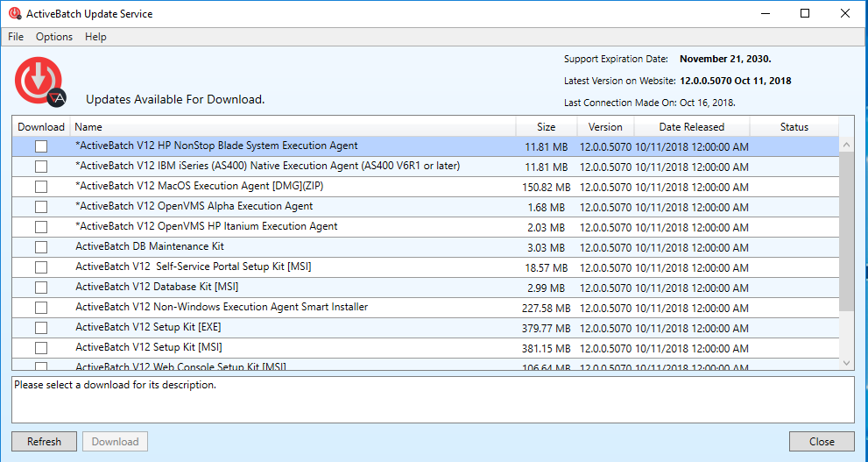Check the V12 Database Kit [MSI] checkbox

[41, 288]
